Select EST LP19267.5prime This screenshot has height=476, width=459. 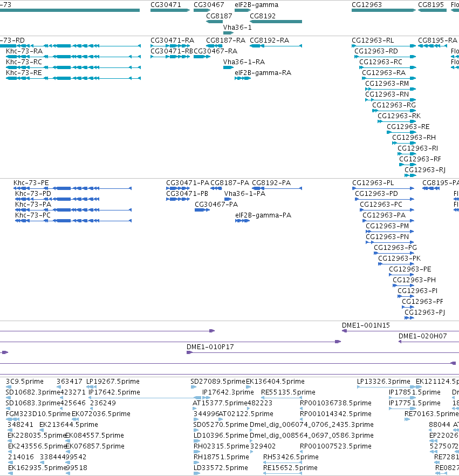point(113,382)
